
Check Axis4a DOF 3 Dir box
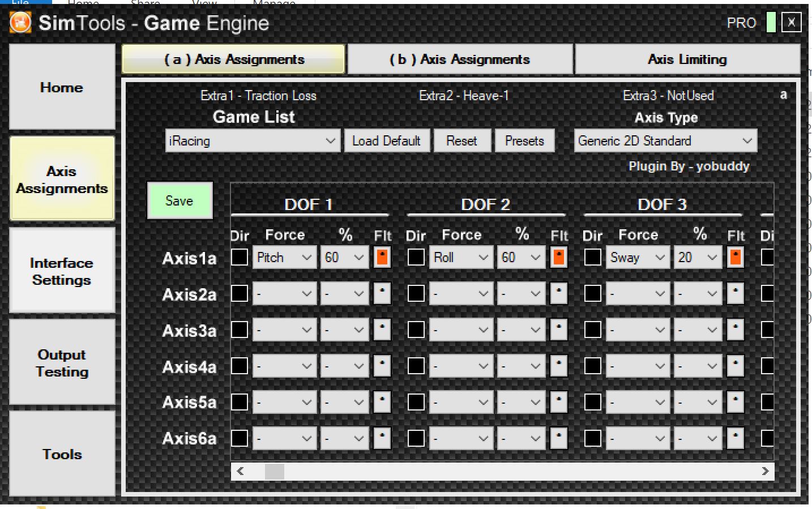[593, 366]
